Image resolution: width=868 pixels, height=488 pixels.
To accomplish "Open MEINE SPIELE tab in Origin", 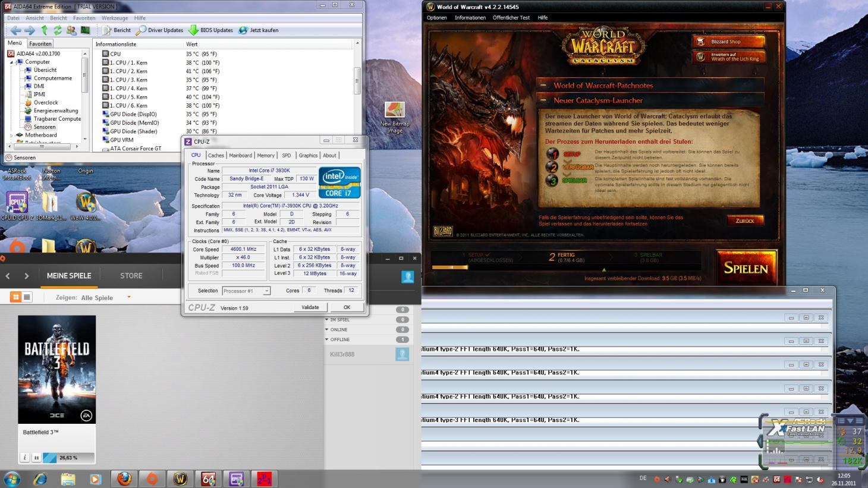I will (x=69, y=276).
